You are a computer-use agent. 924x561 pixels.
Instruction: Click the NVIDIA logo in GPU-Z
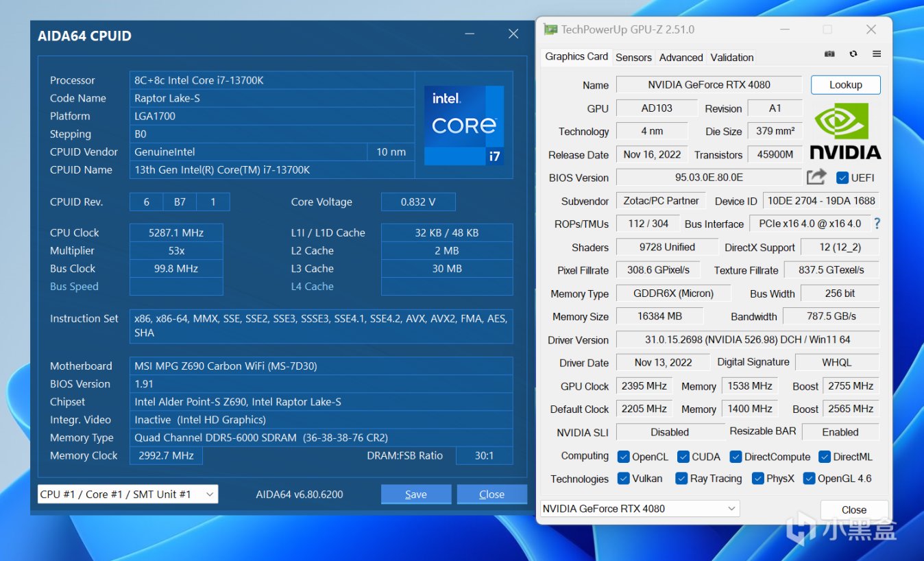845,131
